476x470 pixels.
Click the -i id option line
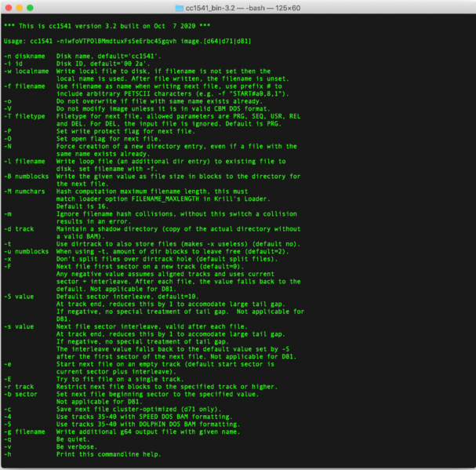pyautogui.click(x=13, y=63)
